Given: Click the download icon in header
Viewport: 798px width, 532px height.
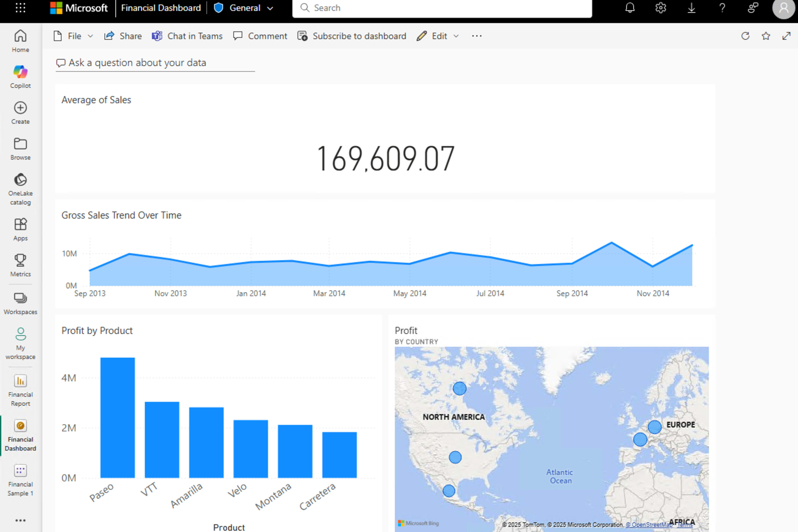Looking at the screenshot, I should click(691, 8).
